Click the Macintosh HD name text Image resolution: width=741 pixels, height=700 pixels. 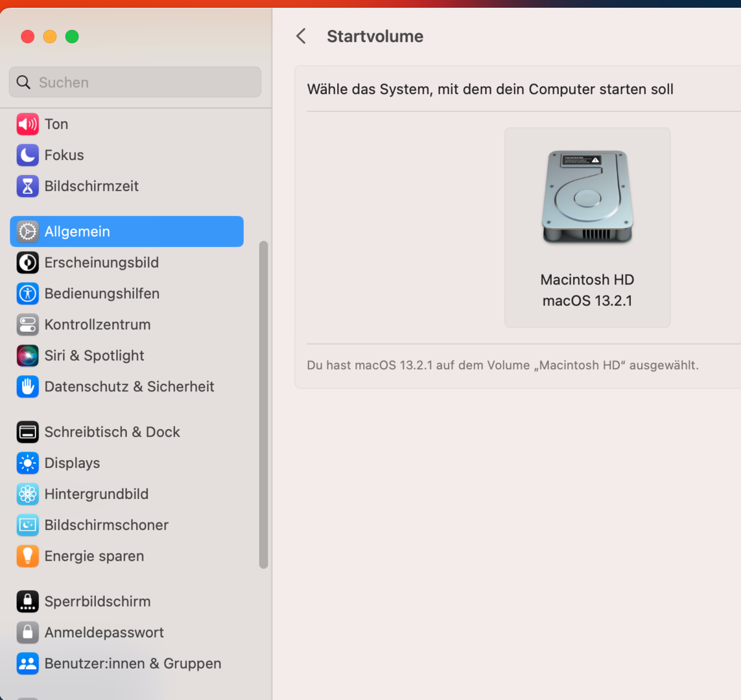(587, 279)
